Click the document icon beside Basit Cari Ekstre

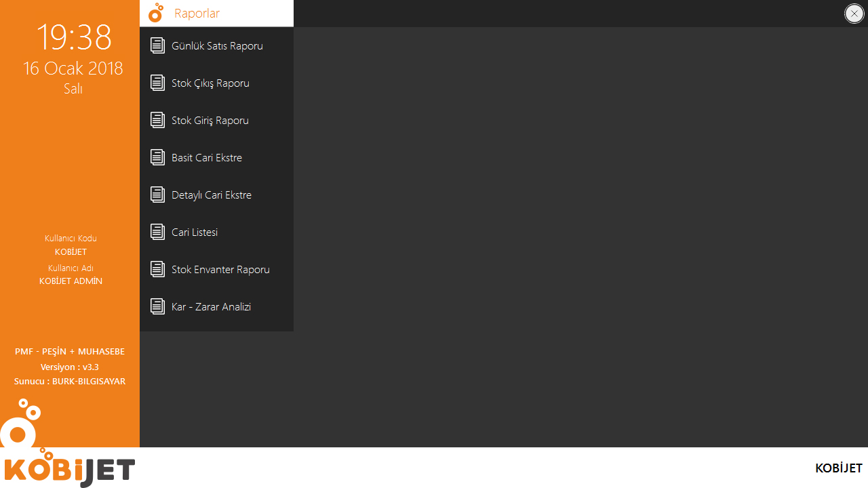157,158
